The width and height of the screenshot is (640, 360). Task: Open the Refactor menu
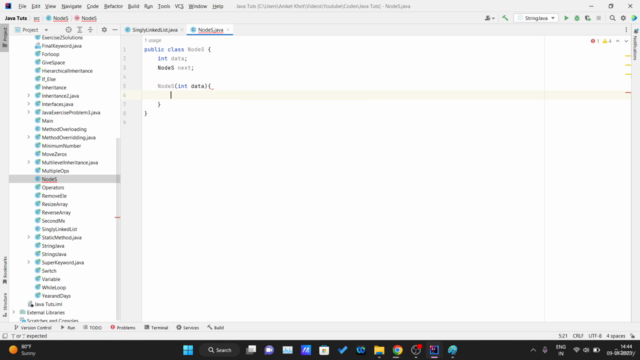[x=113, y=6]
